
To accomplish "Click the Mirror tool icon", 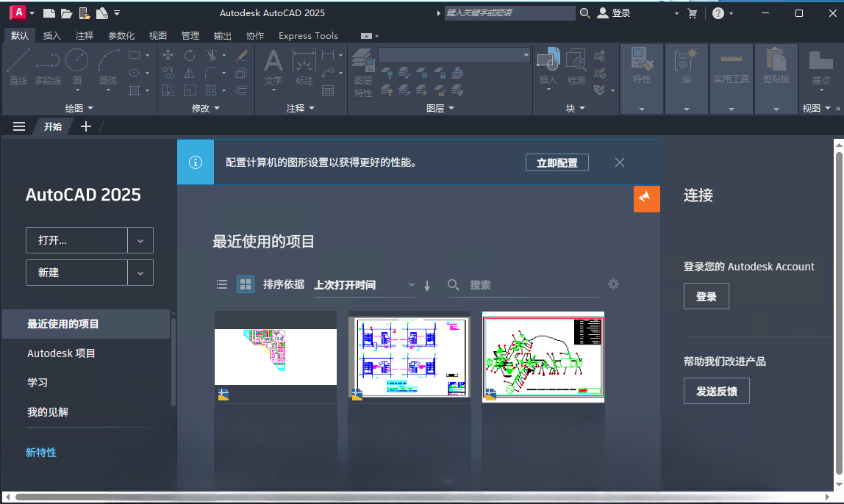I will [190, 73].
